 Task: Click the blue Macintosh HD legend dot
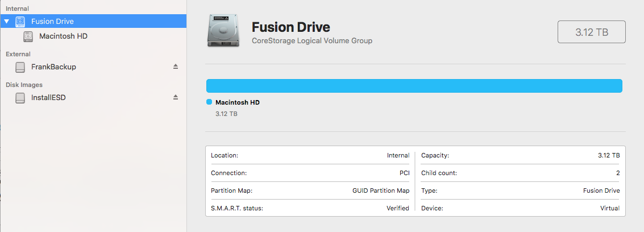point(209,102)
